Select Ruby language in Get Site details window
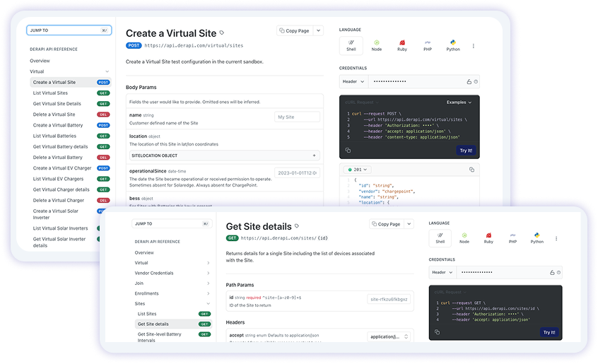This screenshot has width=598, height=364. coord(488,238)
